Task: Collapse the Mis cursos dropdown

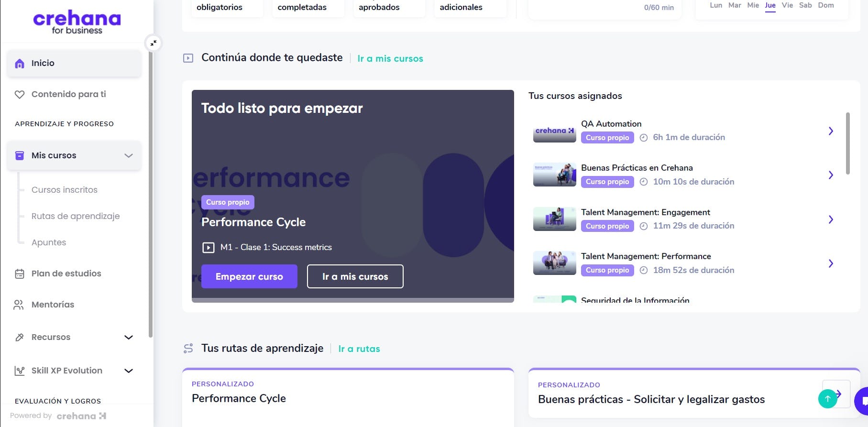Action: click(x=129, y=156)
